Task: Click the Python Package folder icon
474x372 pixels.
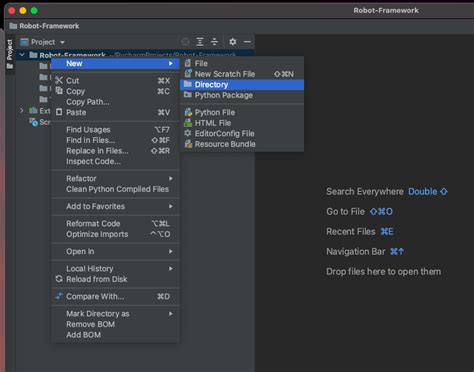Action: point(188,95)
